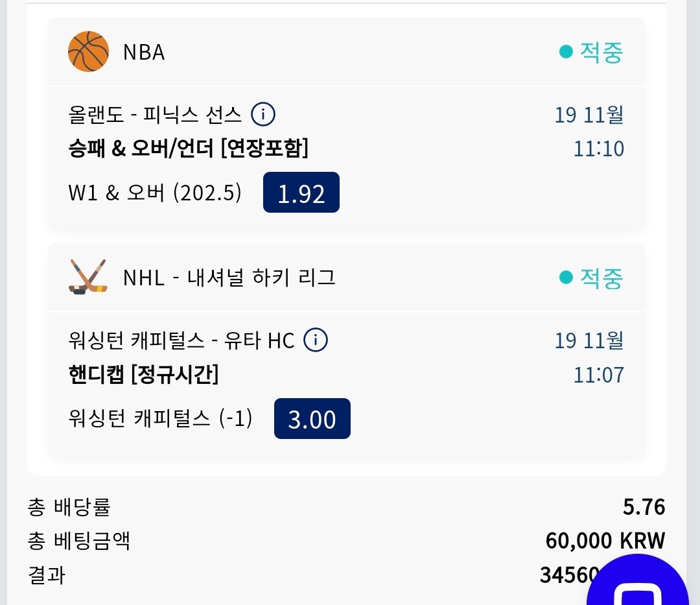The width and height of the screenshot is (700, 605).
Task: Open info icon for 워싱턴 캐피털스 - 유타 HC
Action: [x=316, y=340]
